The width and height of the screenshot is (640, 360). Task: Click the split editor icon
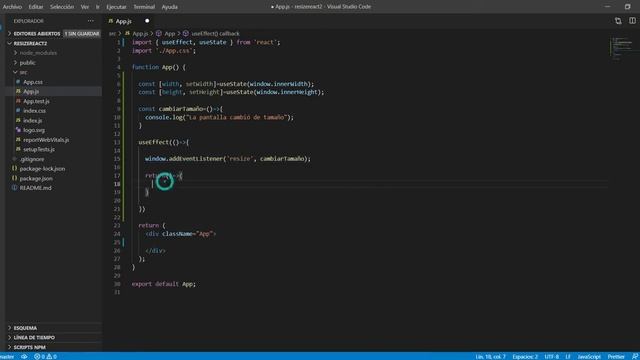632,21
